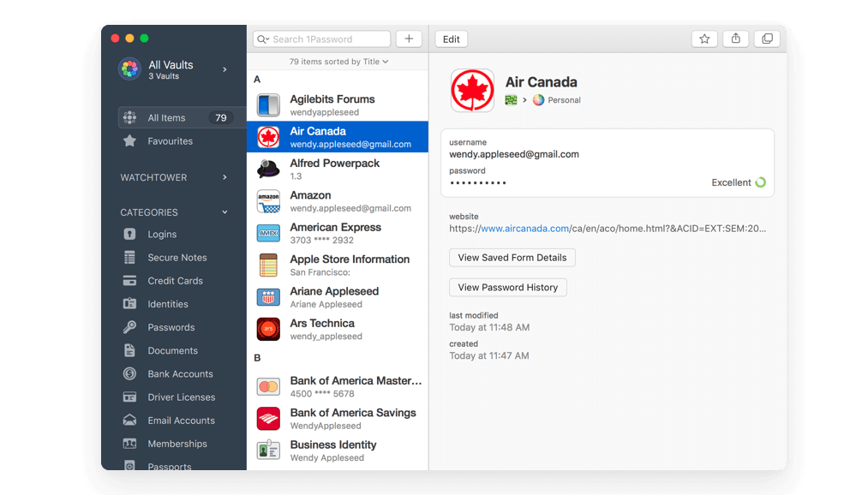Collapse the Categories section chevron
The image size is (868, 495).
click(x=224, y=212)
